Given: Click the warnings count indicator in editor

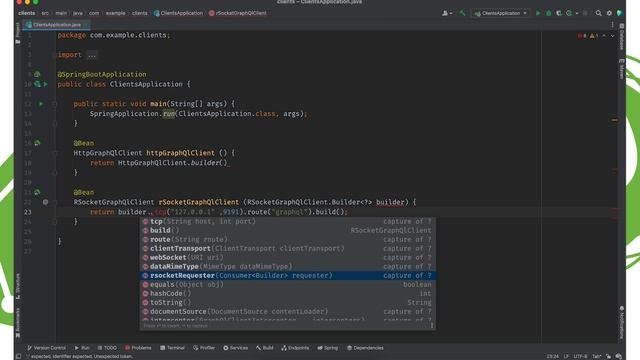Looking at the screenshot, I should [x=594, y=36].
